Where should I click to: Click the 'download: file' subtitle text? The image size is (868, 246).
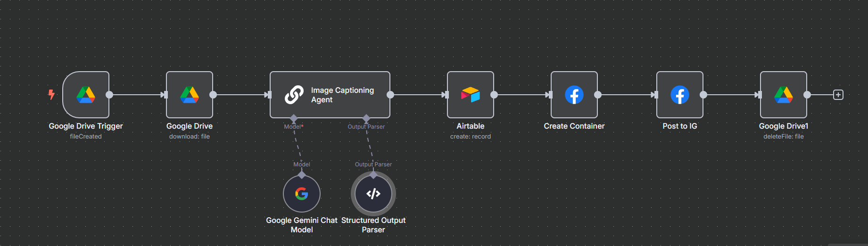pyautogui.click(x=190, y=137)
